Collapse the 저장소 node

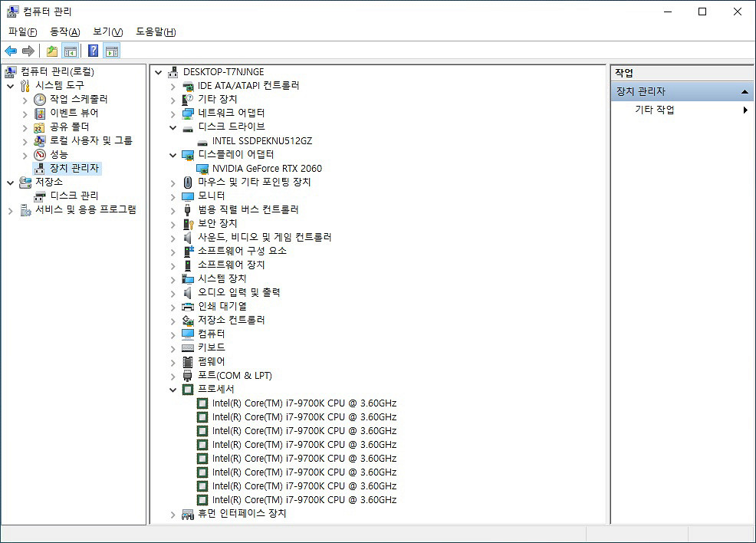pyautogui.click(x=11, y=183)
